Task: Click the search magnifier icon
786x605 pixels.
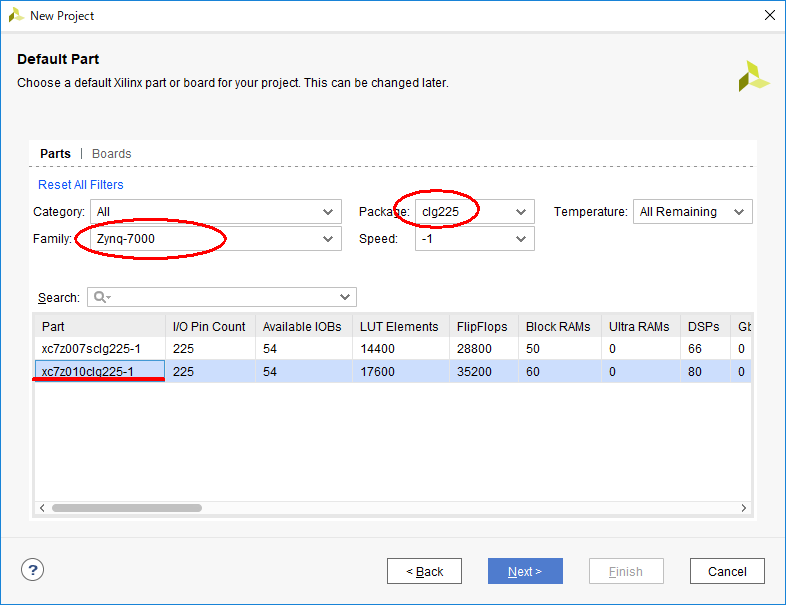Action: (100, 298)
